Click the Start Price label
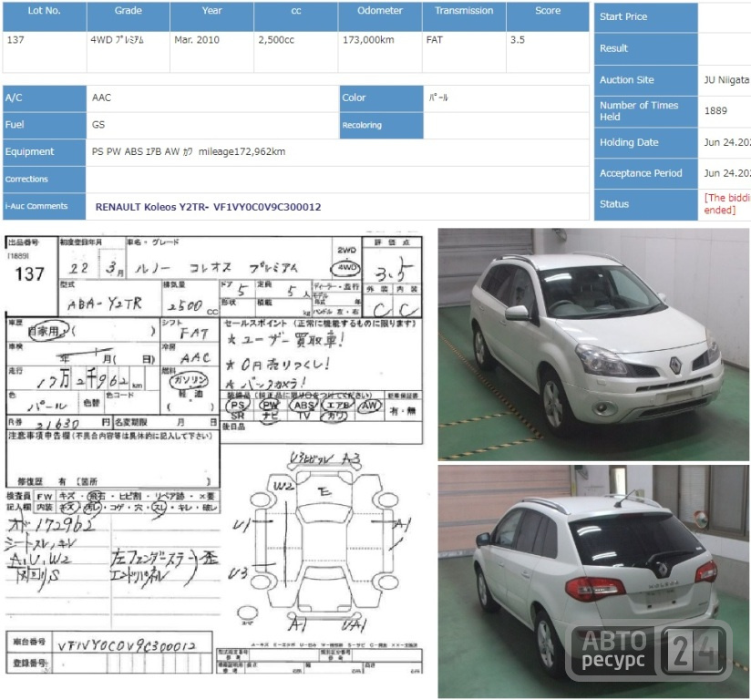751x700 pixels. 645,17
